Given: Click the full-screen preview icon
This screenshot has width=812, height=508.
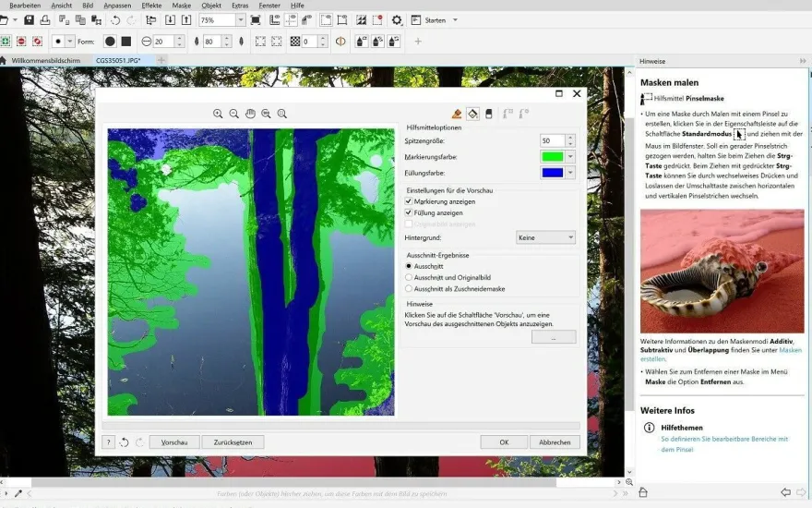Looking at the screenshot, I should click(x=256, y=20).
